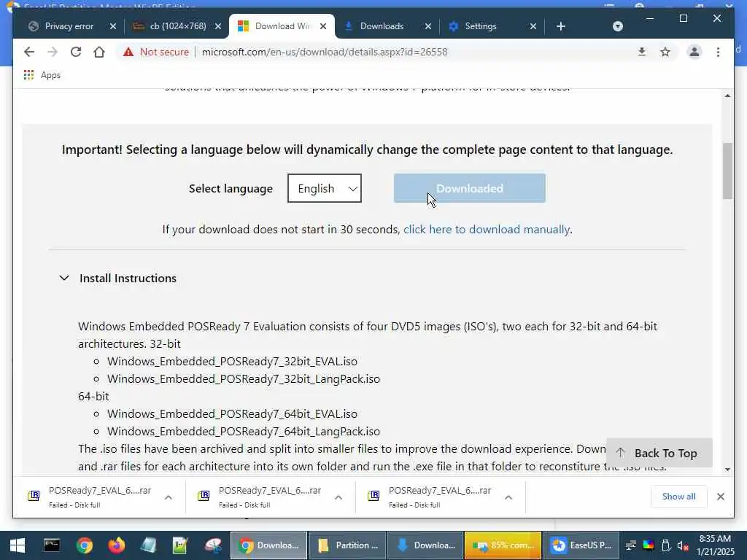
Task: Expand options for the third failed download
Action: [x=508, y=497]
